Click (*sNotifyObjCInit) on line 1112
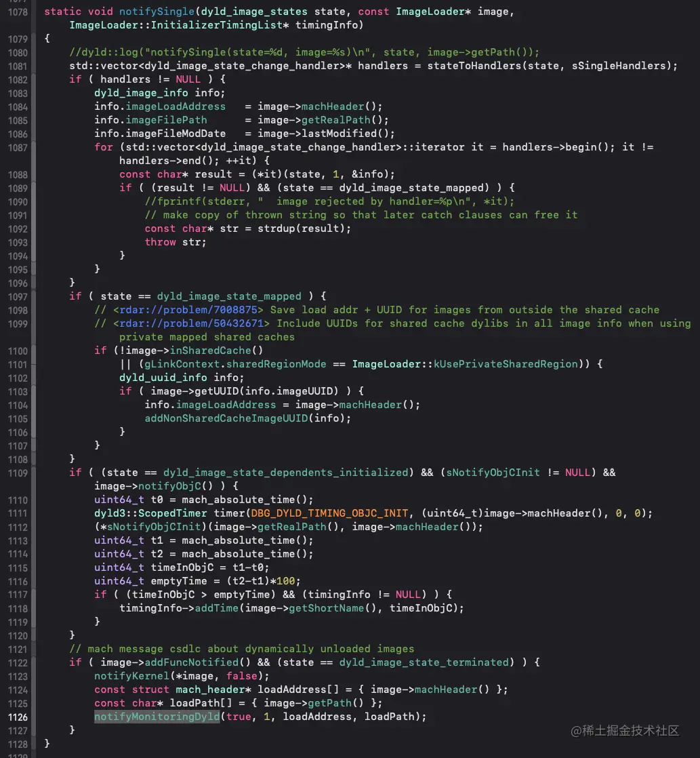700x758 pixels. point(150,526)
